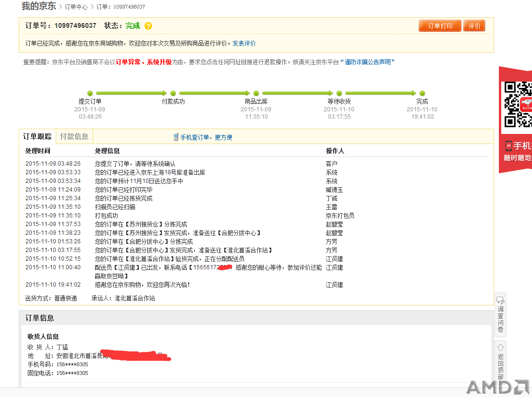This screenshot has width=532, height=397.
Task: Go to 我的京东 breadcrumb
Action: (39, 6)
